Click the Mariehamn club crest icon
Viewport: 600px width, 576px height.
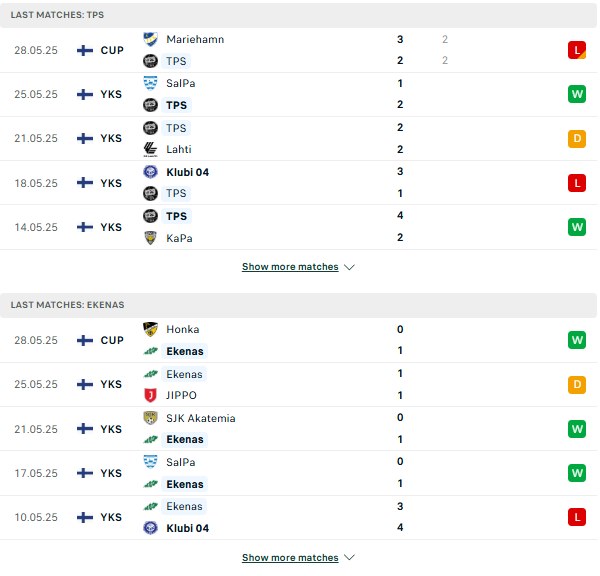coord(150,39)
